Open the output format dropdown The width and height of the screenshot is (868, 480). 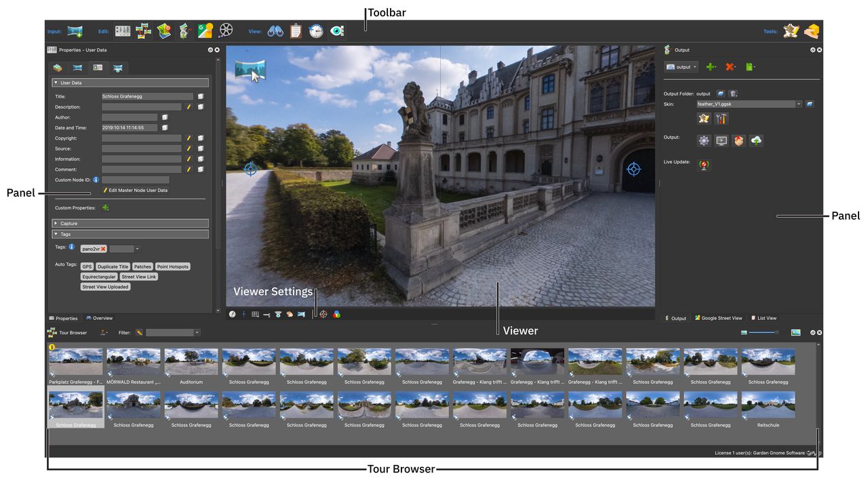pos(681,66)
